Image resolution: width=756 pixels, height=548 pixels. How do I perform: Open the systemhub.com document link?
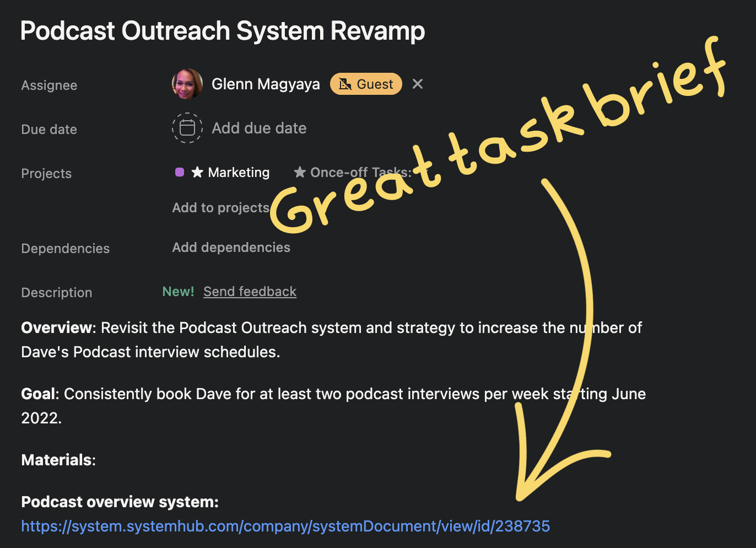pos(285,526)
